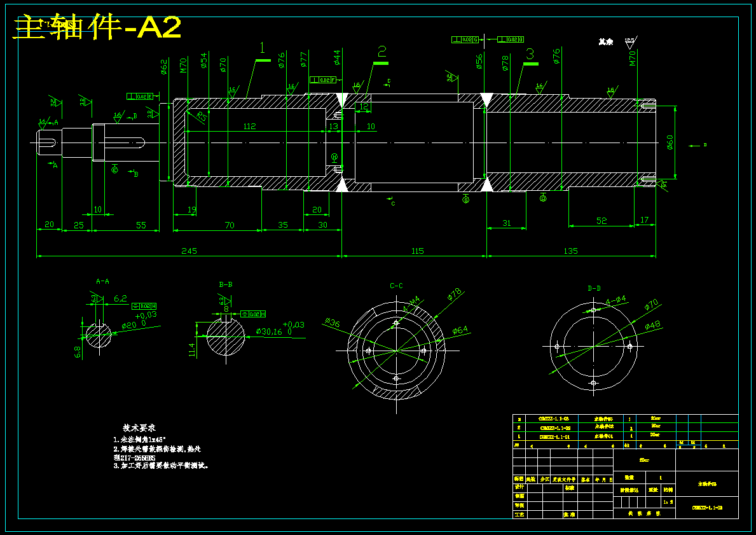Pick the 4-M4 hole callout
The image size is (756, 535).
coord(412,304)
